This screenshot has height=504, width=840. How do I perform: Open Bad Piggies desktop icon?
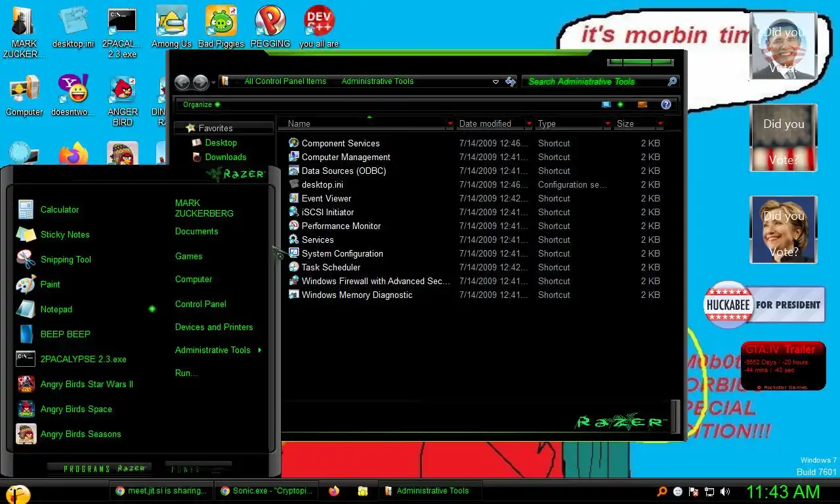click(x=221, y=28)
